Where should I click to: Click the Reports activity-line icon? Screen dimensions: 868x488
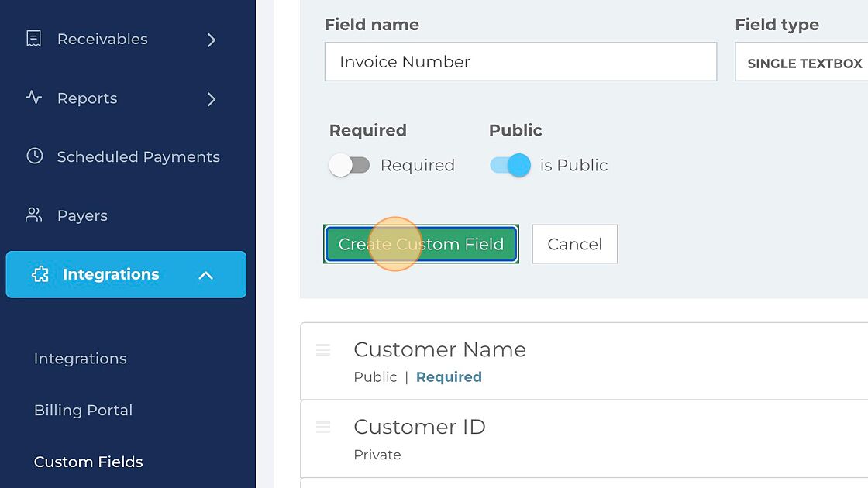coord(34,98)
